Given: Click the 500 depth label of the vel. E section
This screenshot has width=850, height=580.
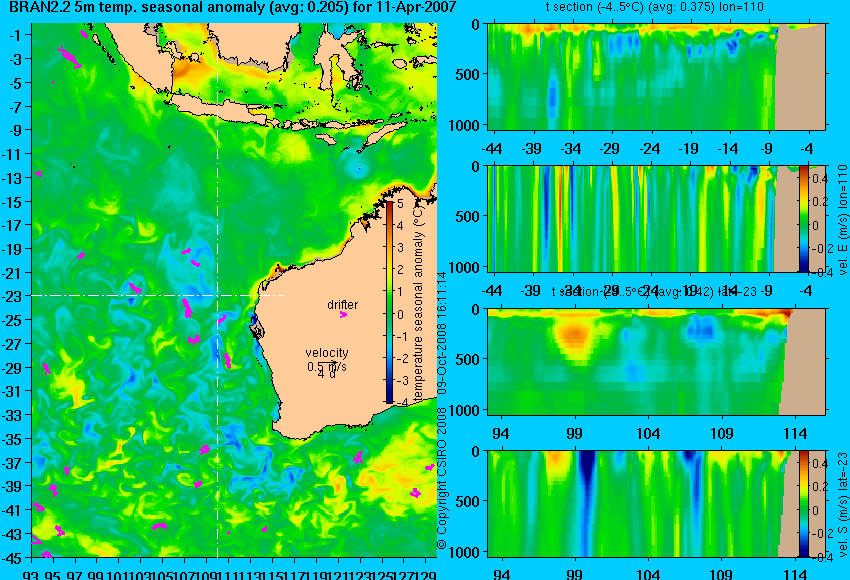Looking at the screenshot, I should click(467, 216).
